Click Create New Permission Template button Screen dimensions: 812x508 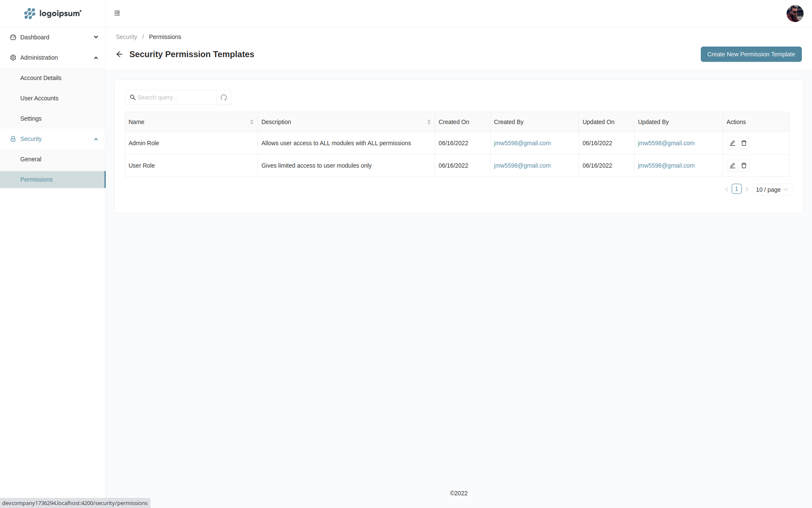pos(751,54)
